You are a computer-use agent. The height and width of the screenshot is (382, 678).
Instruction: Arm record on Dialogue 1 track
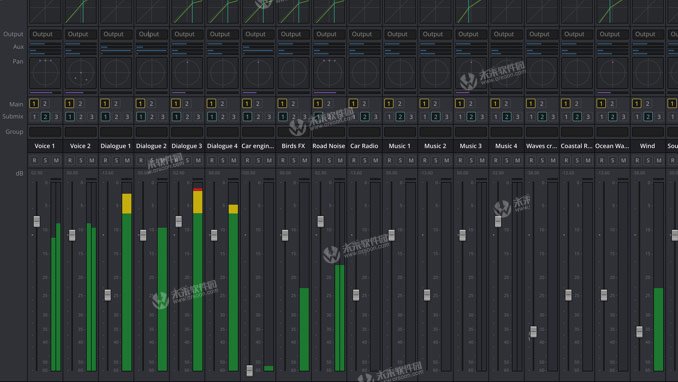(x=106, y=161)
